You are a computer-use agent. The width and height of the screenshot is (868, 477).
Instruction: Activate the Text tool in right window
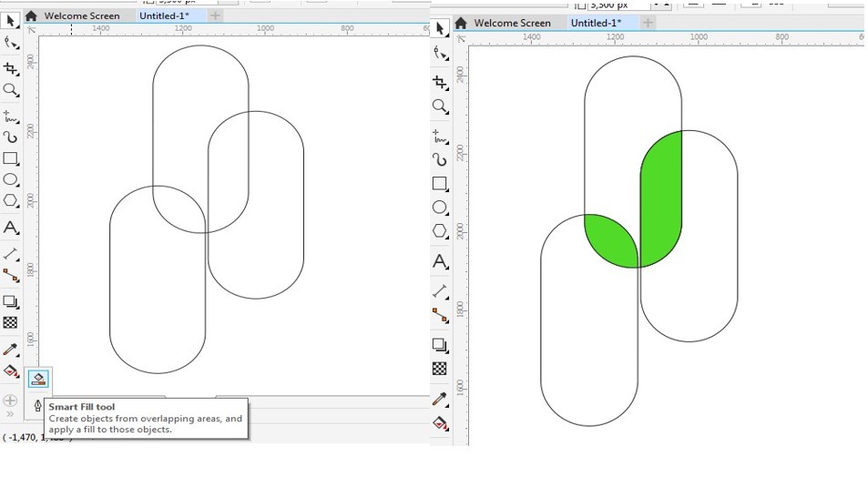coord(441,261)
